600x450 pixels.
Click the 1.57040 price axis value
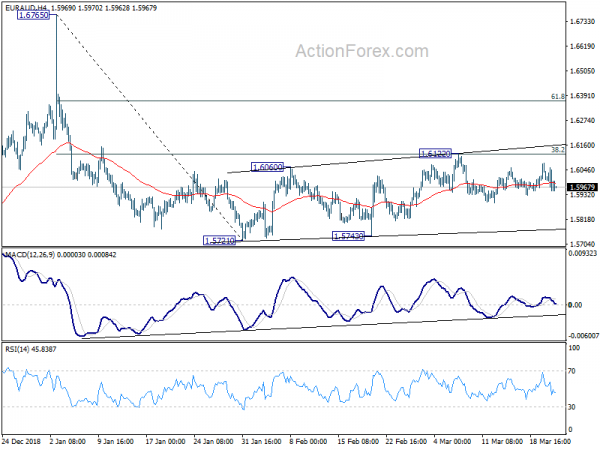coord(582,244)
